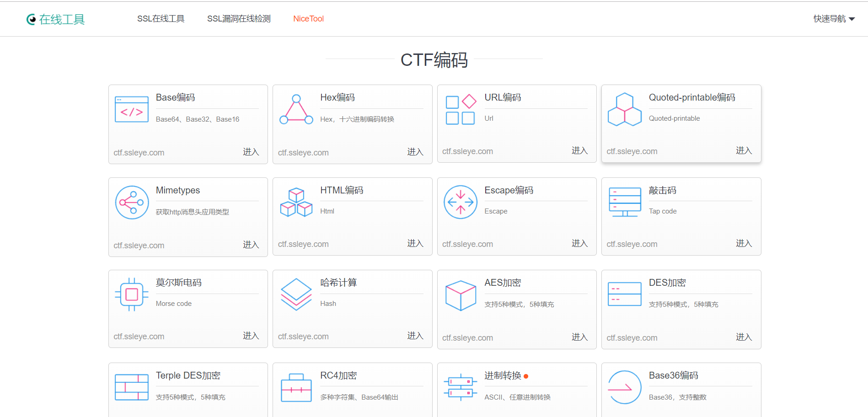868x417 pixels.
Task: Open the Mimetypes title link
Action: [x=178, y=190]
